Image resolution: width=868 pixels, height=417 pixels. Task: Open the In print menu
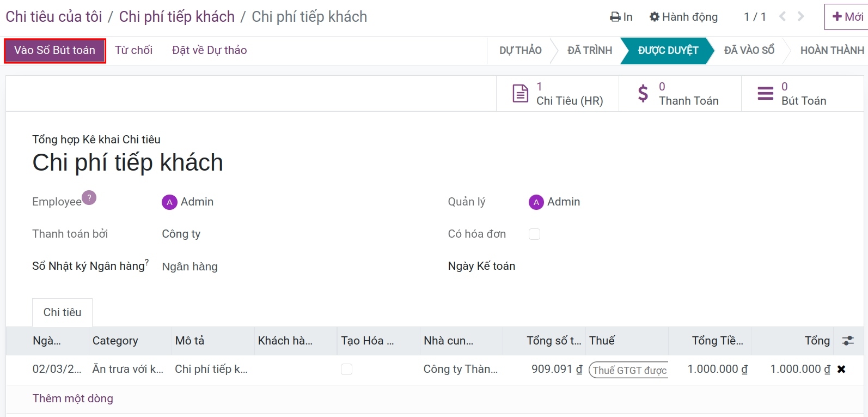[x=621, y=17]
